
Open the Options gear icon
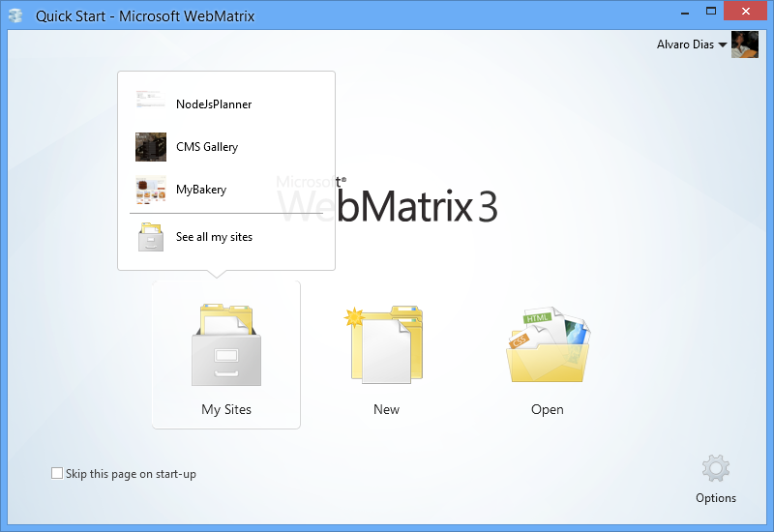[x=716, y=468]
